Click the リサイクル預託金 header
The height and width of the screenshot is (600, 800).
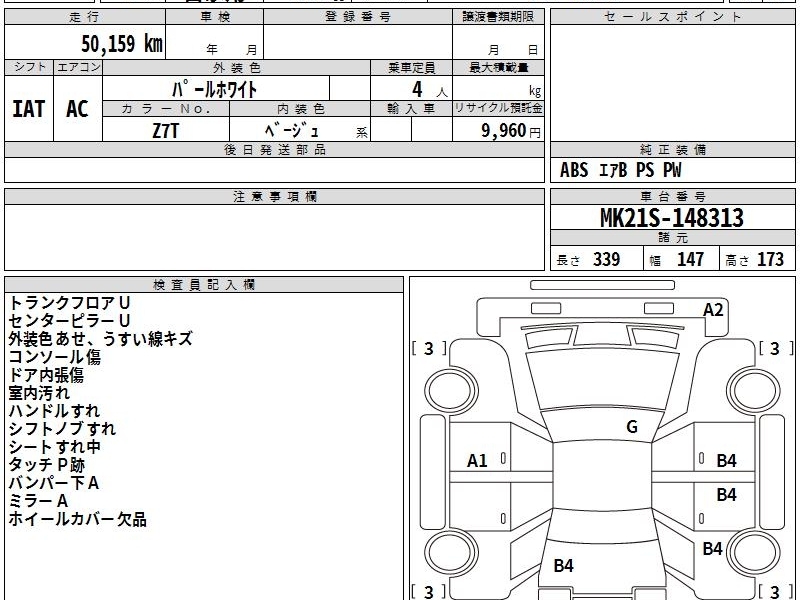498,108
